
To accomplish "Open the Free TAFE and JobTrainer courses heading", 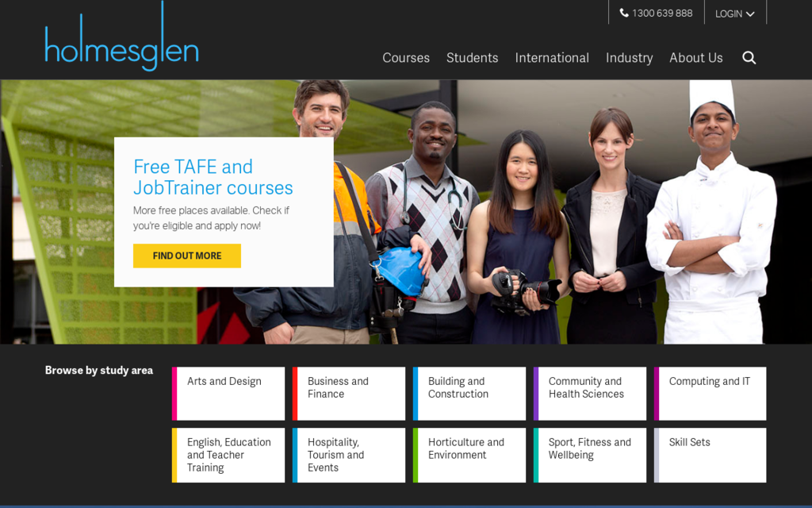I will tap(213, 177).
